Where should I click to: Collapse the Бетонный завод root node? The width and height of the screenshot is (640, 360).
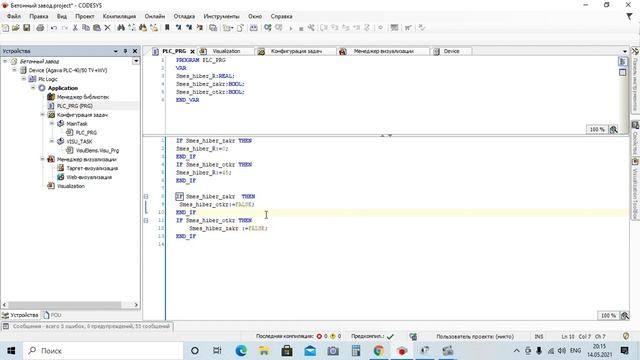pos(5,61)
